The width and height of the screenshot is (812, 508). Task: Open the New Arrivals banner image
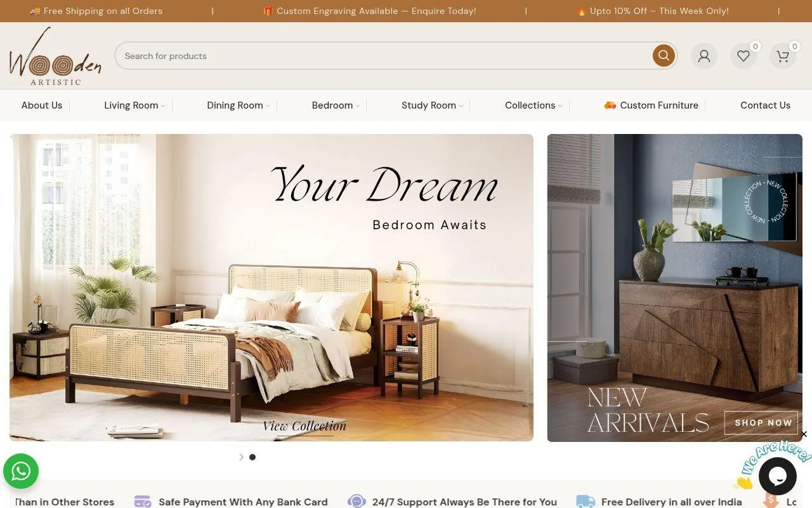pyautogui.click(x=675, y=288)
